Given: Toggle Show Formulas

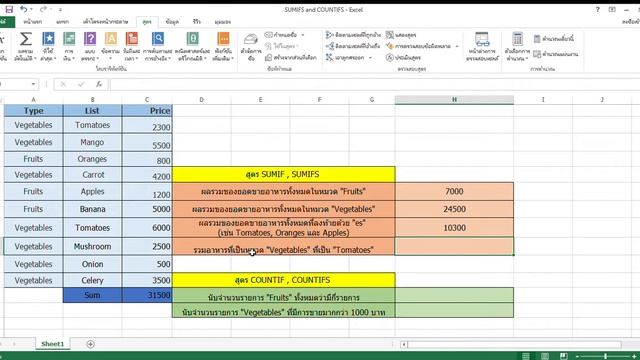Looking at the screenshot, I should coord(401,35).
